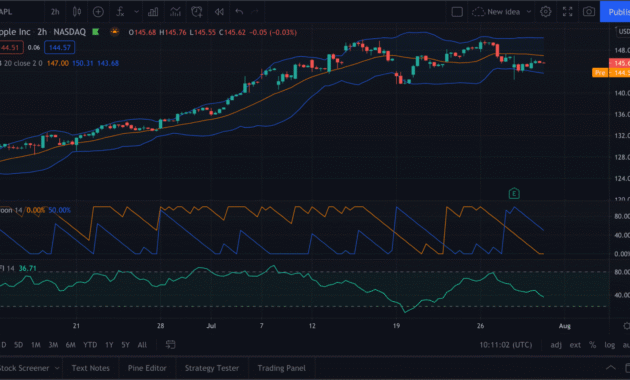Toggle the % percentage scale
The height and width of the screenshot is (380, 630).
592,345
